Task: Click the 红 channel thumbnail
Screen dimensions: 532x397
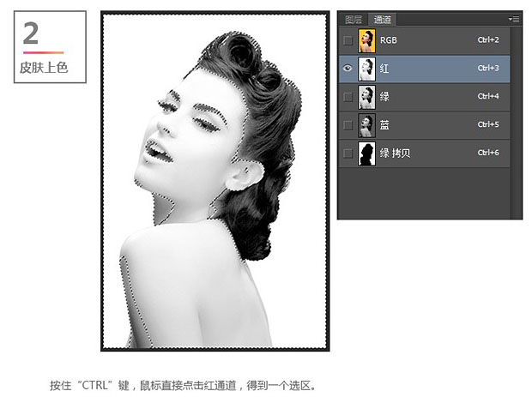Action: click(x=366, y=69)
